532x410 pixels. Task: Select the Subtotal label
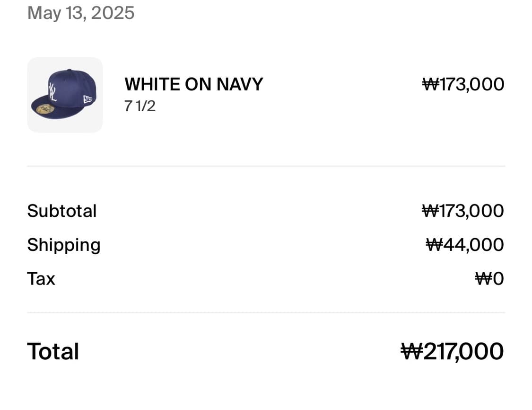pos(62,211)
